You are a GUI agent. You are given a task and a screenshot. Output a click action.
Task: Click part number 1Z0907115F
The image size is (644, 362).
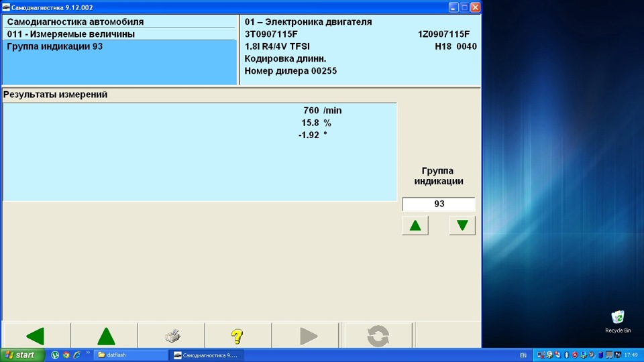(x=443, y=34)
